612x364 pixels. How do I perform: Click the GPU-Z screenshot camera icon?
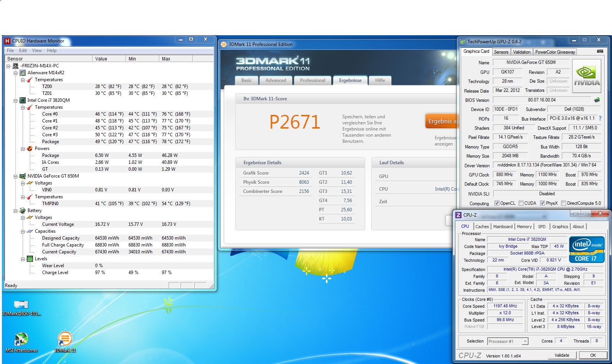600,51
